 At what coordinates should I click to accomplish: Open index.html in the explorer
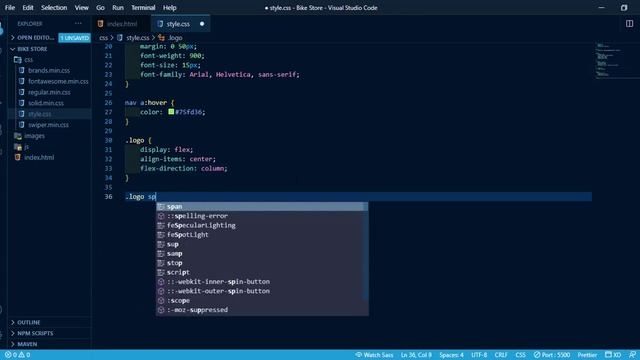pos(39,158)
